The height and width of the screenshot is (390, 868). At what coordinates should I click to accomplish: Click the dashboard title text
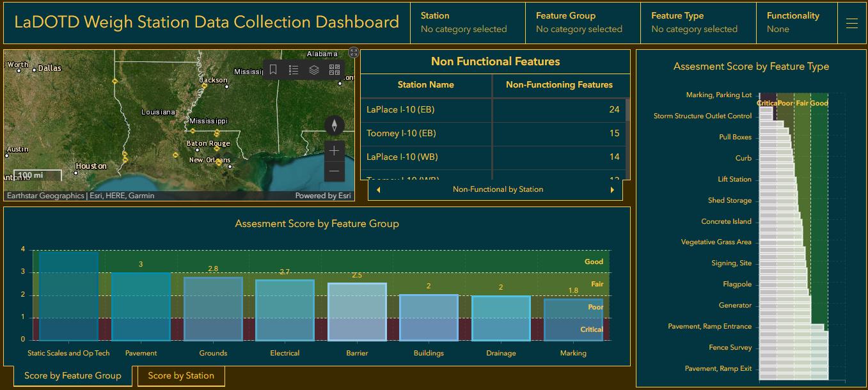(x=207, y=22)
